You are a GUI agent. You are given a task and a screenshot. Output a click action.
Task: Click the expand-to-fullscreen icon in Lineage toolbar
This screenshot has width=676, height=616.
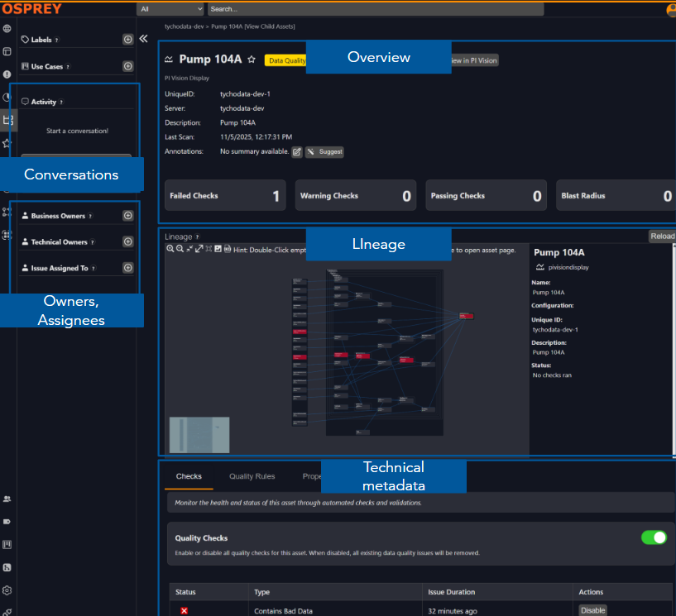(197, 249)
